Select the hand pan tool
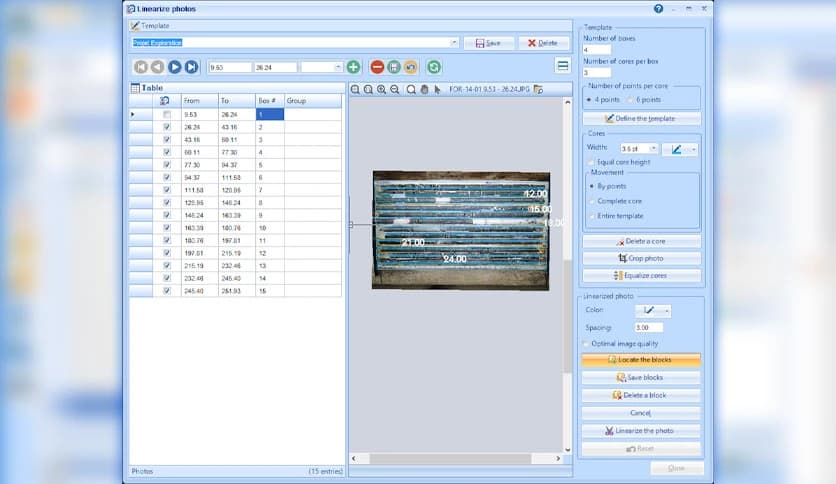 424,89
